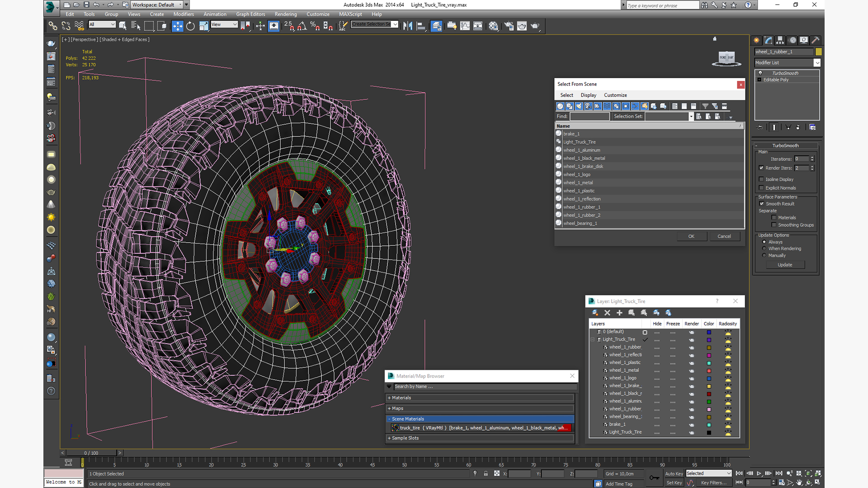
Task: Click the Key Filters button
Action: [x=714, y=483]
